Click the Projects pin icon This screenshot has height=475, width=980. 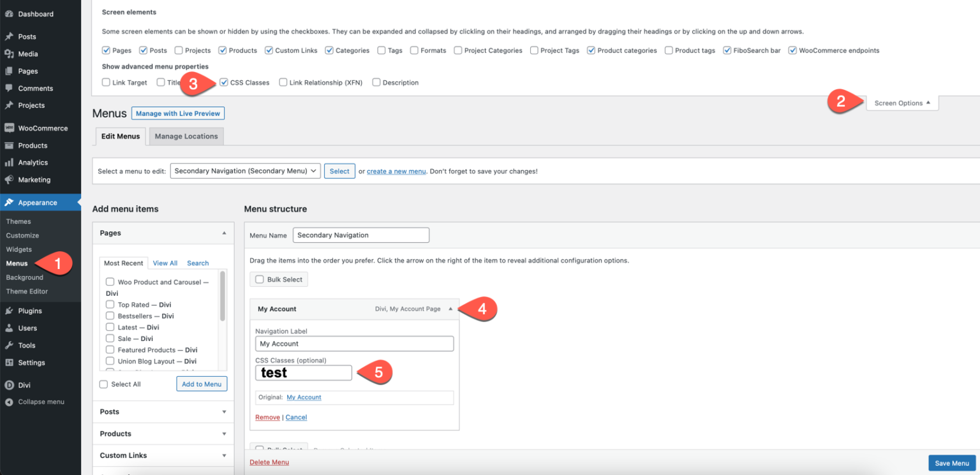(x=9, y=105)
